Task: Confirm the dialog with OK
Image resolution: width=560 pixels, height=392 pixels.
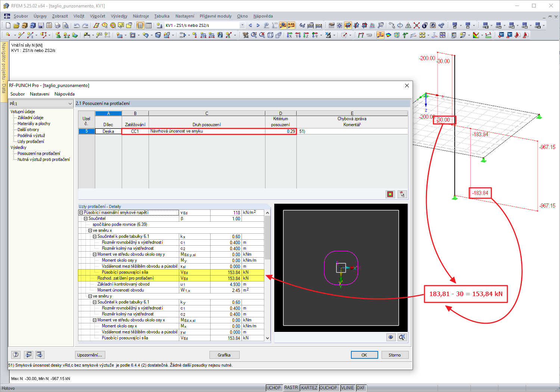Action: (x=364, y=355)
